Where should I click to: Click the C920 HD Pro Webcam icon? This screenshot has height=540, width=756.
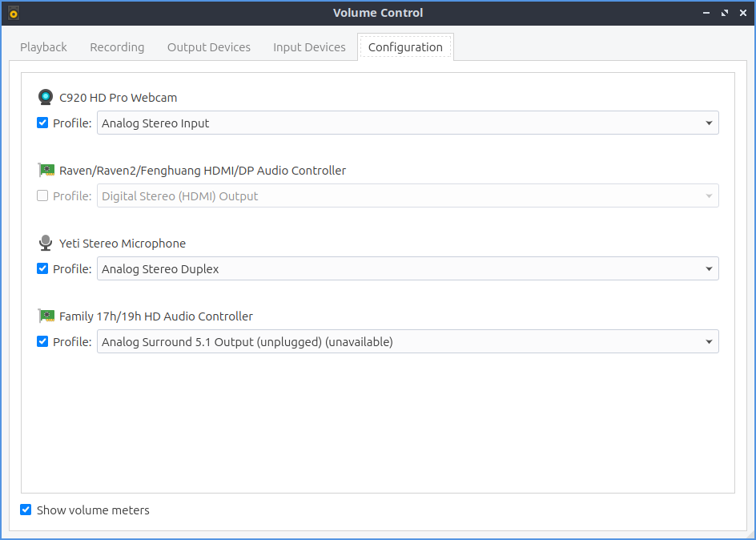(46, 98)
